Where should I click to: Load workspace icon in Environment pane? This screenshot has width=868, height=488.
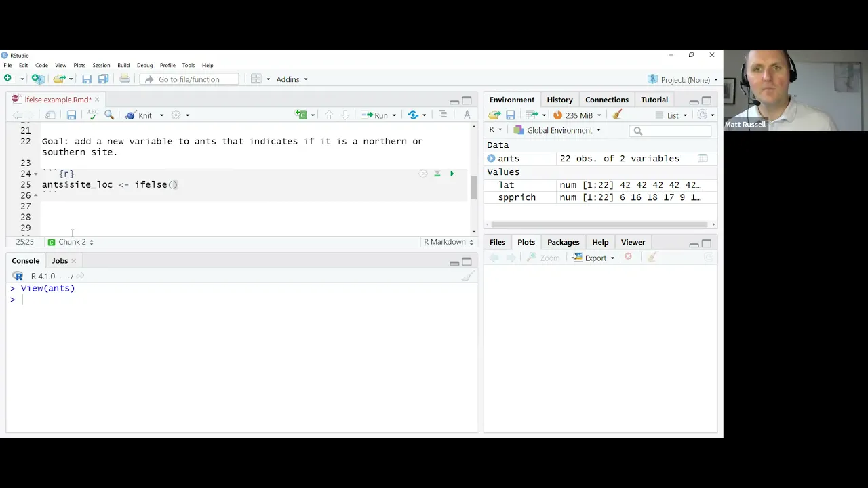(x=494, y=115)
